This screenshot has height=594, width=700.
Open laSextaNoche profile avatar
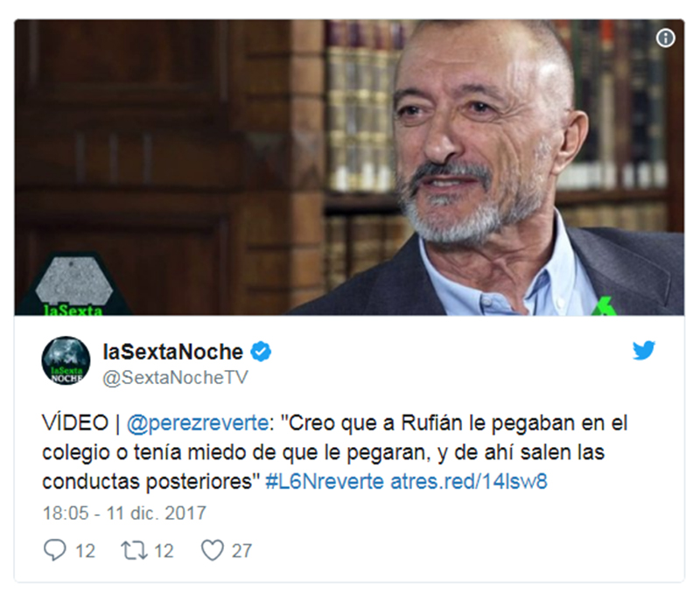tap(66, 360)
